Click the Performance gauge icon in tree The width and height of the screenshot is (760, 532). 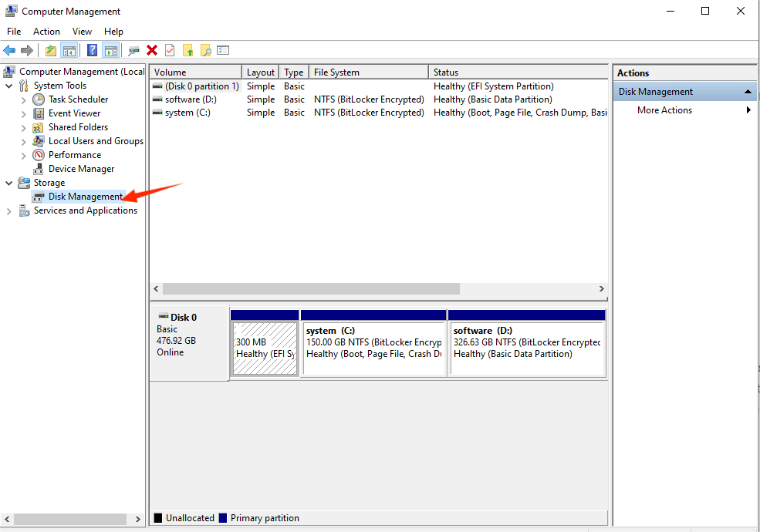pyautogui.click(x=39, y=155)
